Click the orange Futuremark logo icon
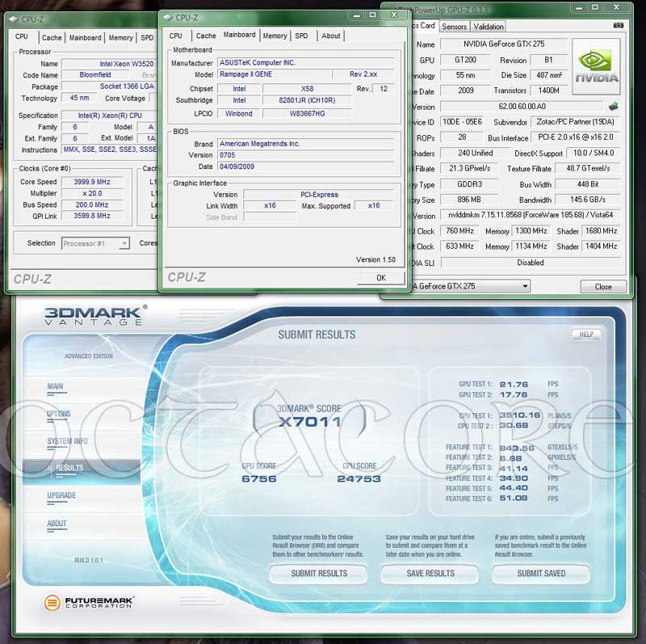 pyautogui.click(x=52, y=603)
